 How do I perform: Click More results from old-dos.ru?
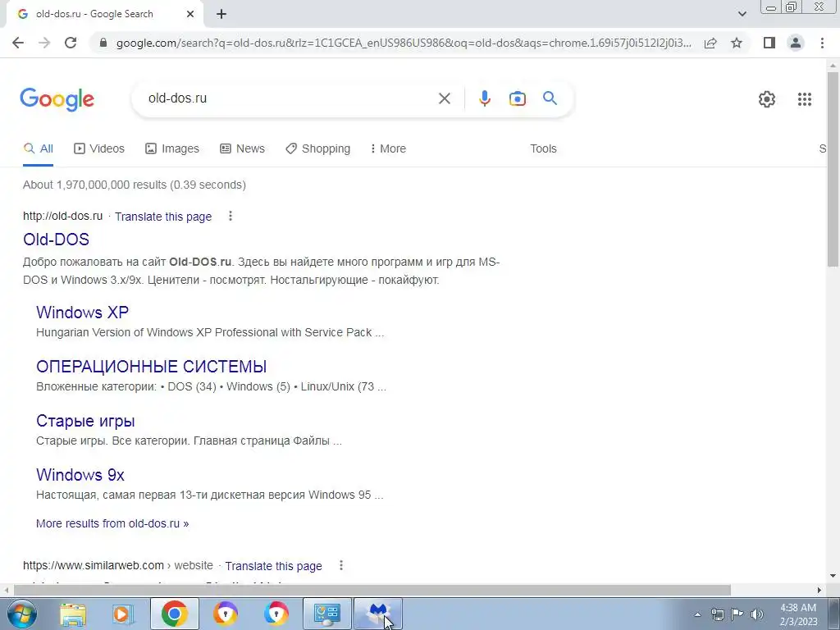pos(112,523)
